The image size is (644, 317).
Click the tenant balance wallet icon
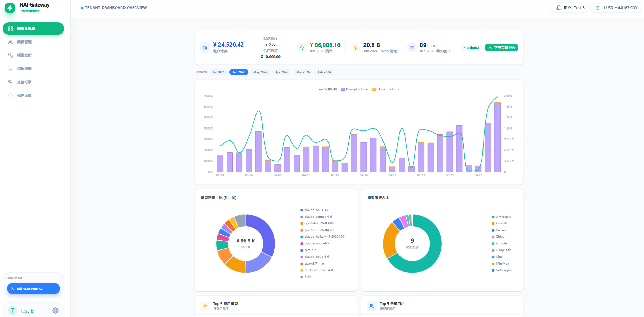205,48
